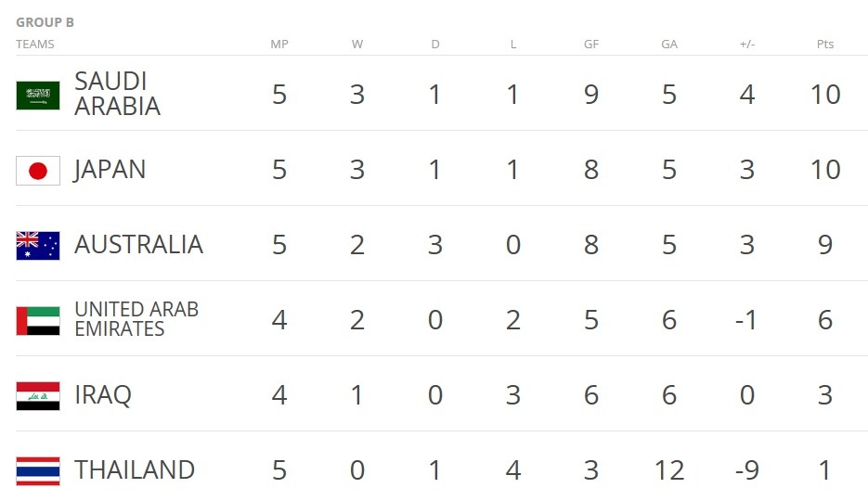Click the GA column header
868x501 pixels.
pos(669,45)
